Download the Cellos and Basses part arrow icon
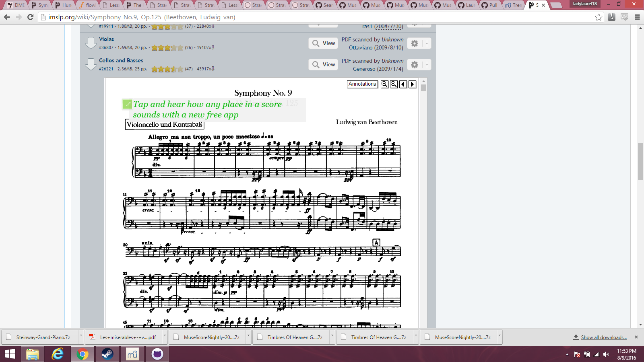 91,64
